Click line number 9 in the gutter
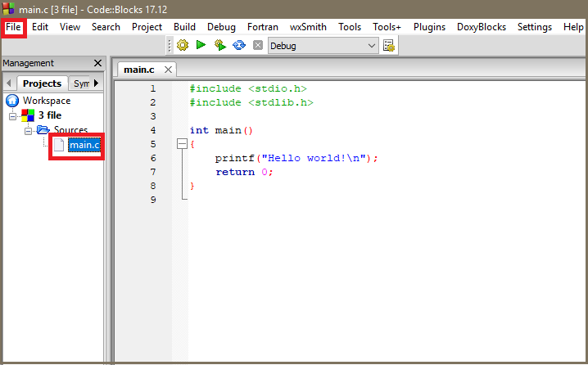 pyautogui.click(x=152, y=200)
